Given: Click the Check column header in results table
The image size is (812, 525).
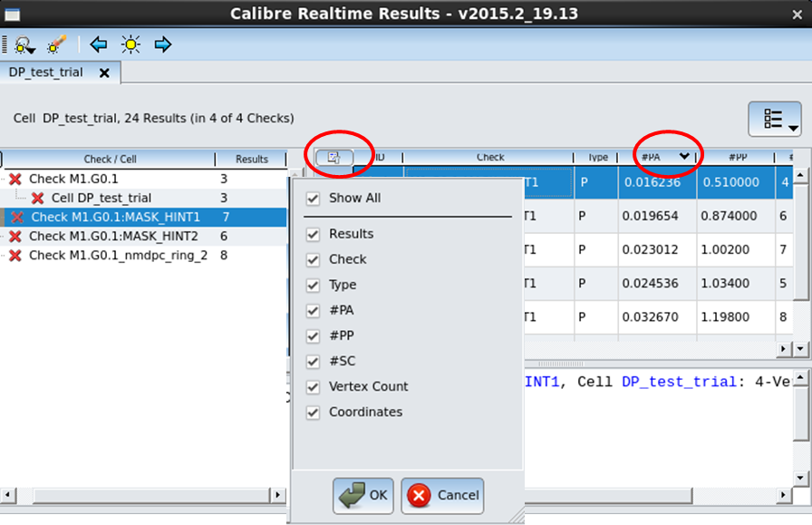Looking at the screenshot, I should 489,157.
